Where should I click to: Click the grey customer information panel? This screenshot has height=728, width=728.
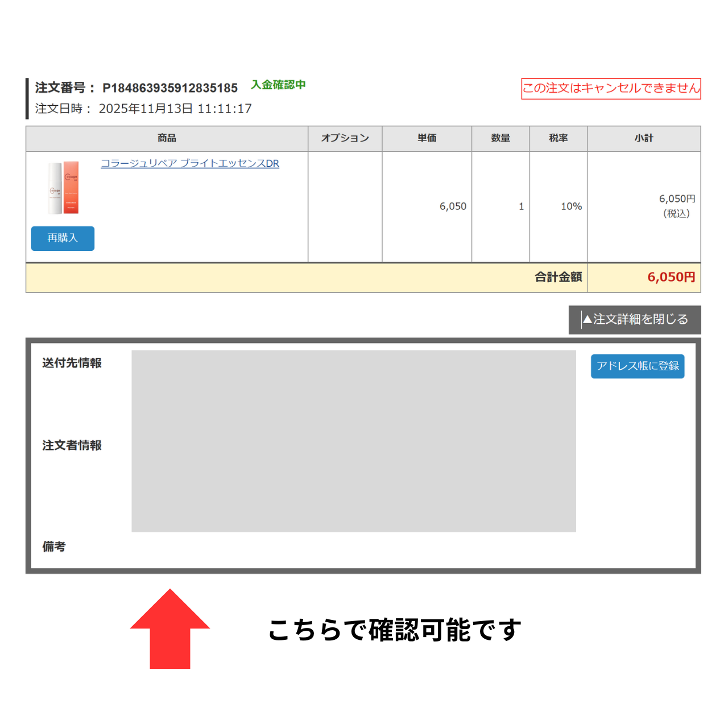point(353,441)
